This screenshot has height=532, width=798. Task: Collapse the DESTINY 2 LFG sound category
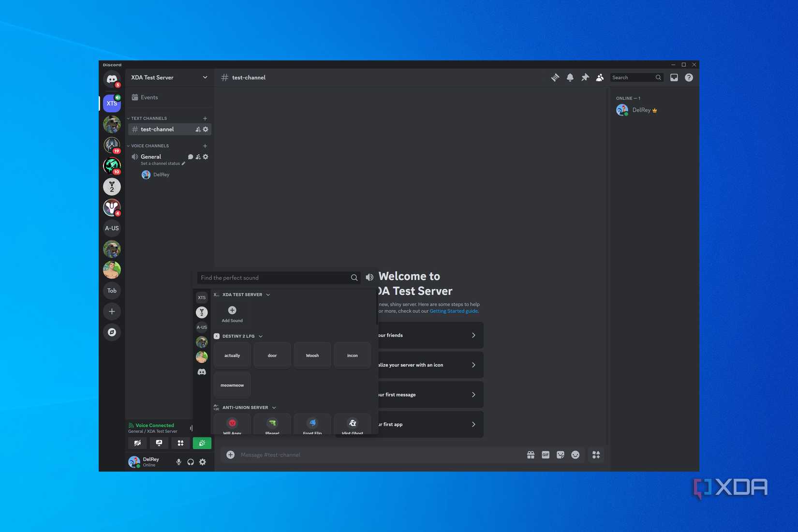point(260,336)
